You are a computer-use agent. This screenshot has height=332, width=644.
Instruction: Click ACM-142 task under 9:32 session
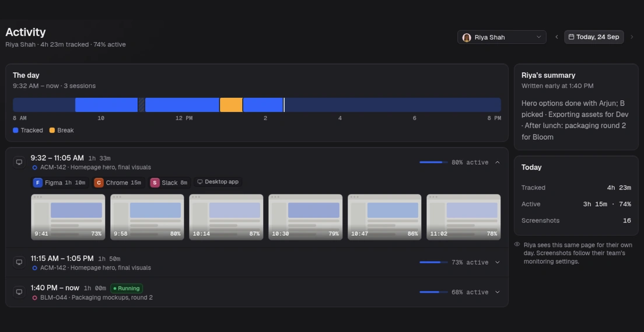[x=95, y=167]
